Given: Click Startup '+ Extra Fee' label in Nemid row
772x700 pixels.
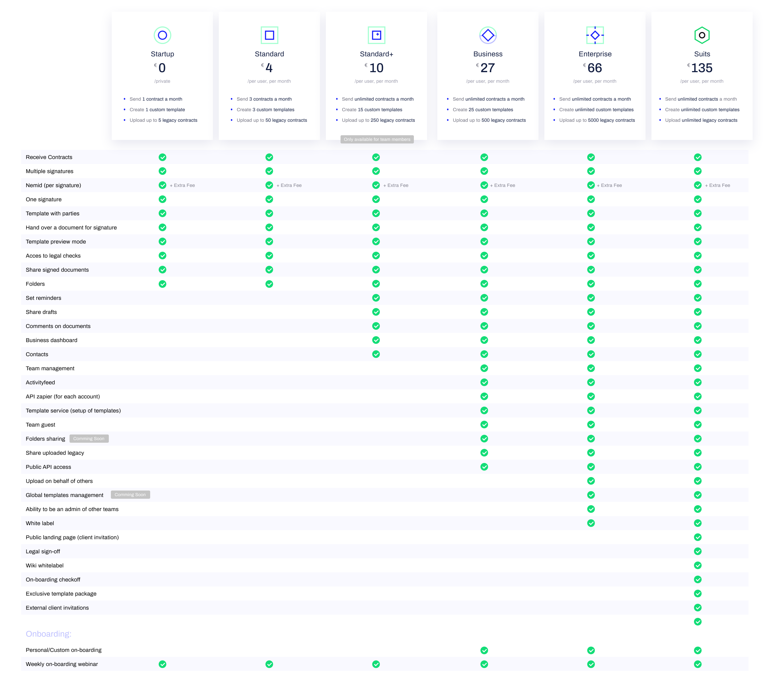Looking at the screenshot, I should coord(182,185).
